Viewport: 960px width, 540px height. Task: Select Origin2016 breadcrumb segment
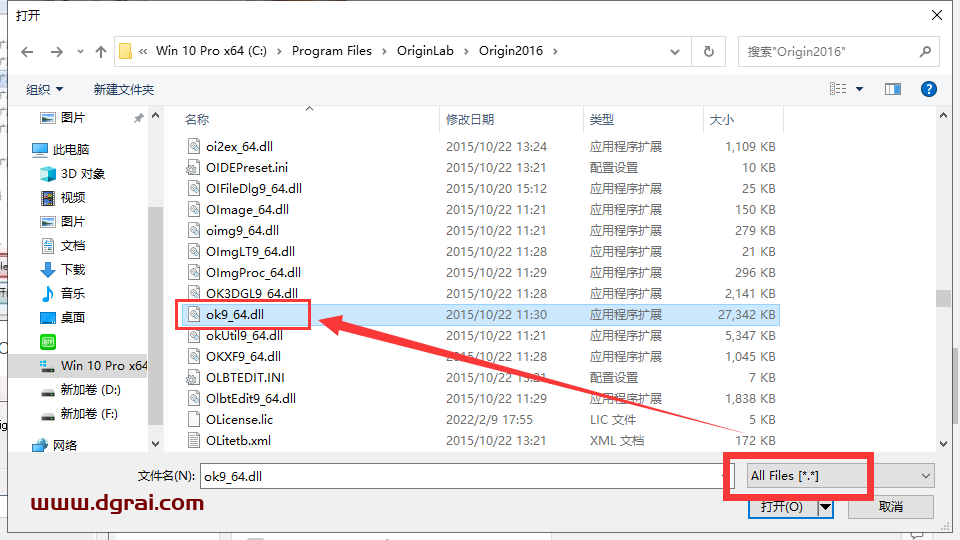coord(511,51)
